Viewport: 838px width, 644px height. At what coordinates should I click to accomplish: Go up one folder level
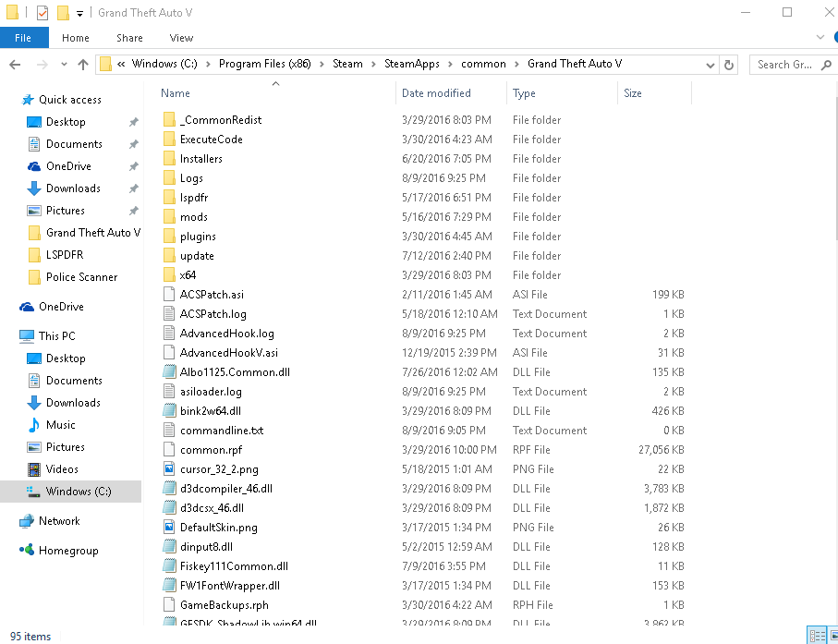coord(83,65)
